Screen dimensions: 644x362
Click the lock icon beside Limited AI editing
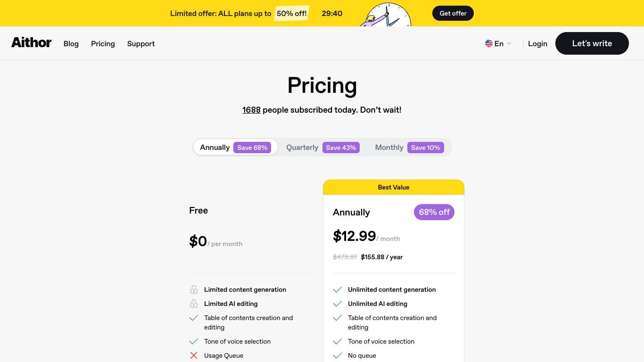pyautogui.click(x=194, y=304)
